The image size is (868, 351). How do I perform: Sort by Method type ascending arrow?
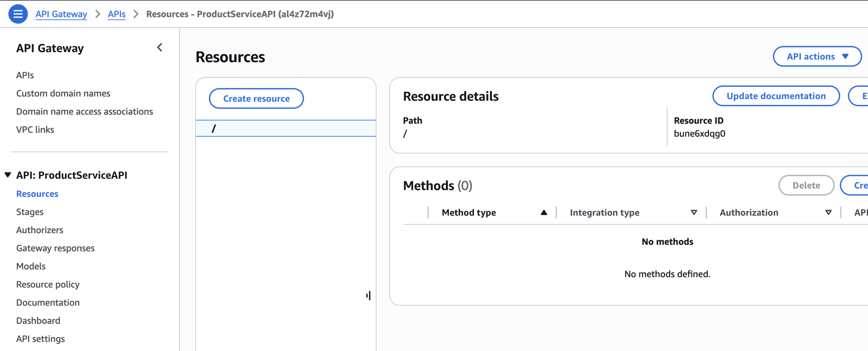(x=544, y=212)
